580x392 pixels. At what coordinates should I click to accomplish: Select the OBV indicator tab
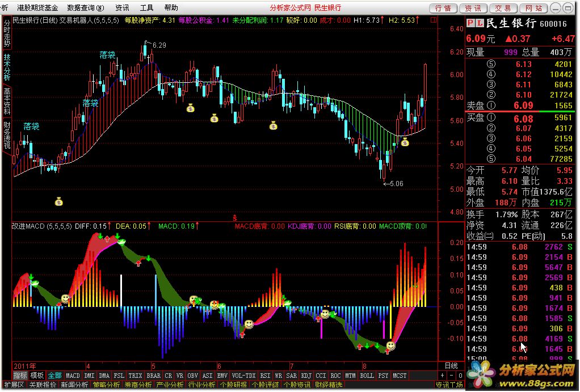click(193, 376)
